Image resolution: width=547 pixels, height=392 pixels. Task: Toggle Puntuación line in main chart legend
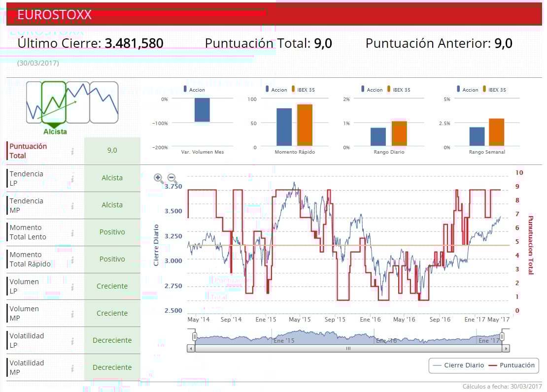point(512,365)
